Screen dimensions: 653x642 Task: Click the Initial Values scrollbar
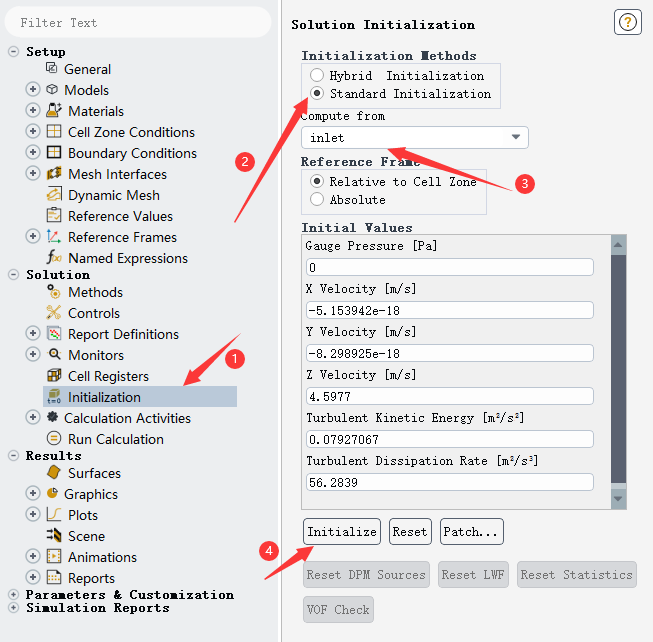(618, 370)
